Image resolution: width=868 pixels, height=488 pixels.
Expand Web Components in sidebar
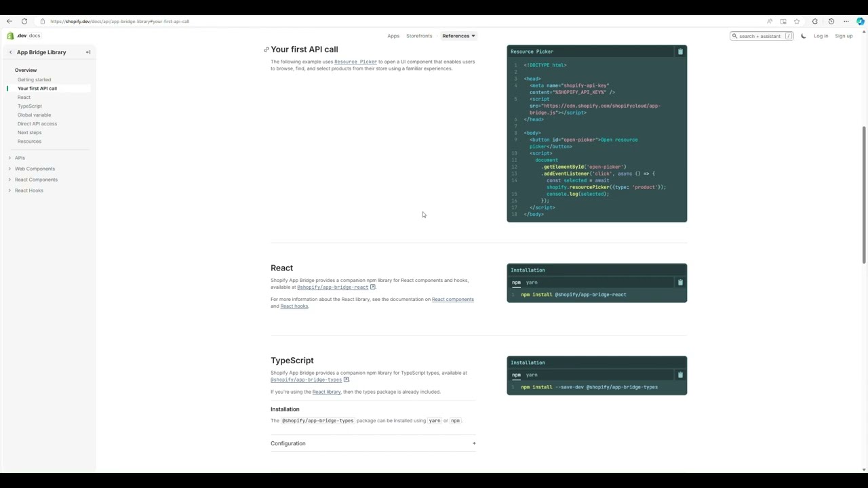[9, 169]
